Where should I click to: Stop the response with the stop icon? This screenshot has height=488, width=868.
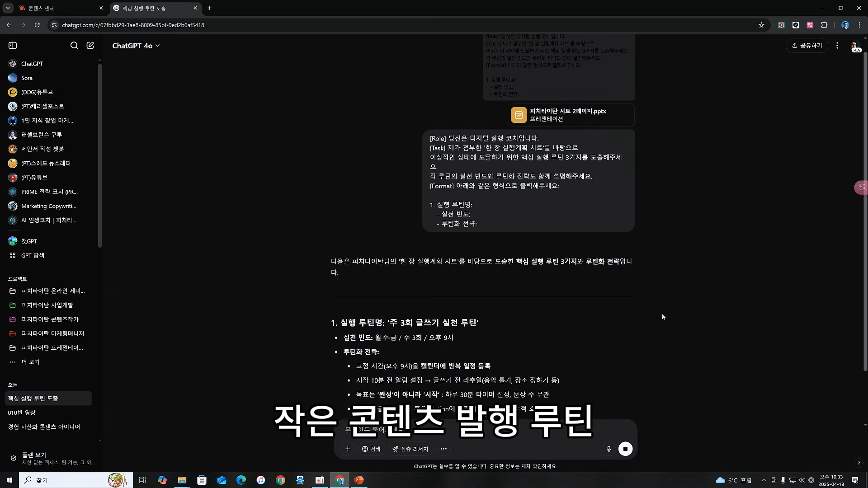pyautogui.click(x=626, y=449)
